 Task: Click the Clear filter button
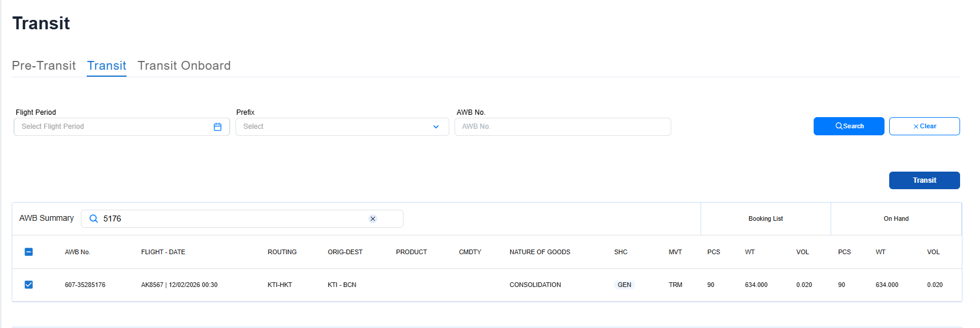(x=924, y=126)
